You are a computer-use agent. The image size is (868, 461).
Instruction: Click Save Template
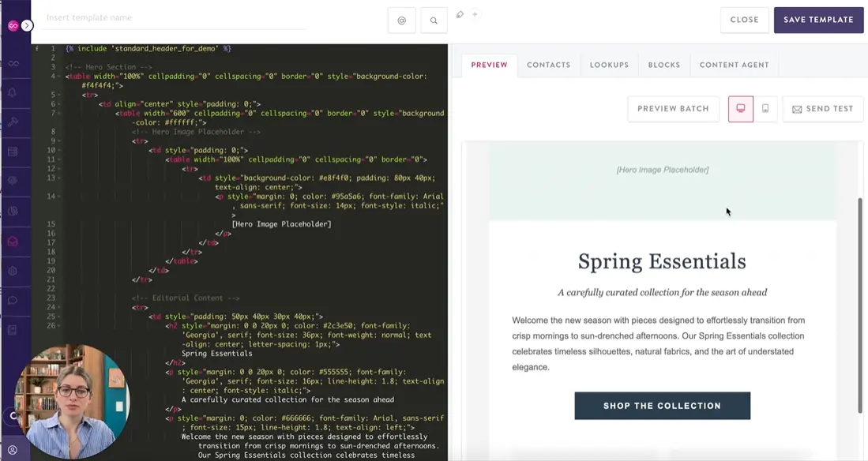(x=818, y=20)
